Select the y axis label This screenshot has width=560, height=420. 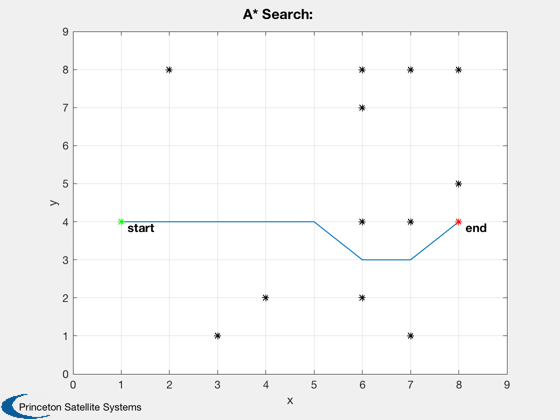(54, 202)
